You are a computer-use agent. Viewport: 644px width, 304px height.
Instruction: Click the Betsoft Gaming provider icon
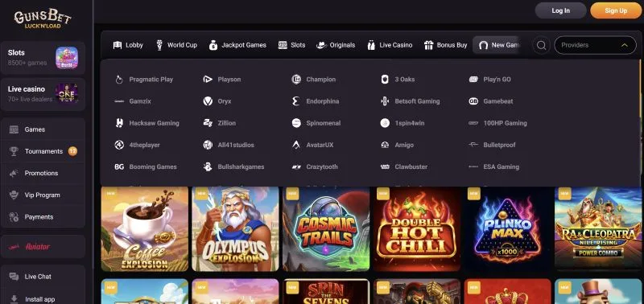[385, 101]
